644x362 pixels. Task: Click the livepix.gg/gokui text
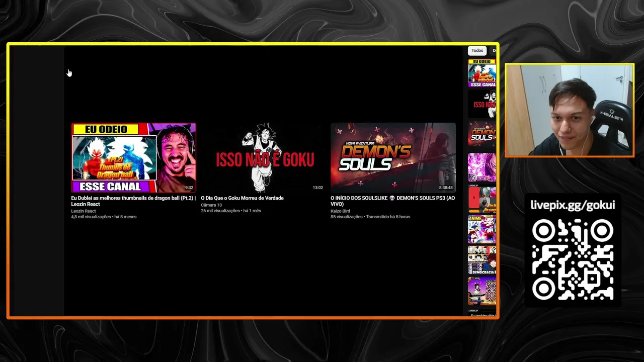[x=573, y=205]
